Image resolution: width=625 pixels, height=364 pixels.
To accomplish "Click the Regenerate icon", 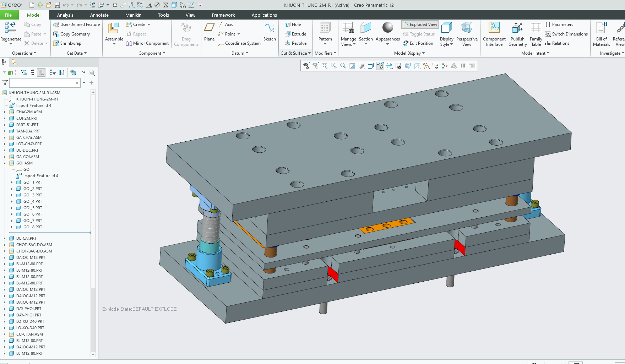I will pos(11,28).
